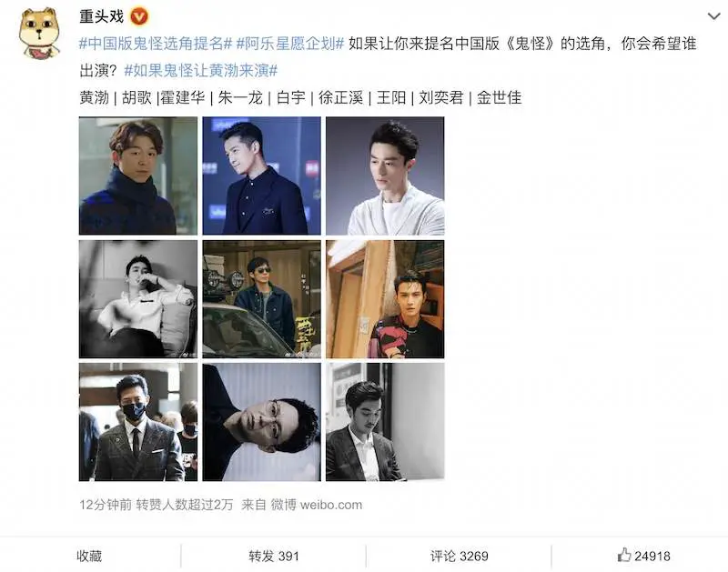Open photo of man in pink patterned shirt

[x=385, y=299]
